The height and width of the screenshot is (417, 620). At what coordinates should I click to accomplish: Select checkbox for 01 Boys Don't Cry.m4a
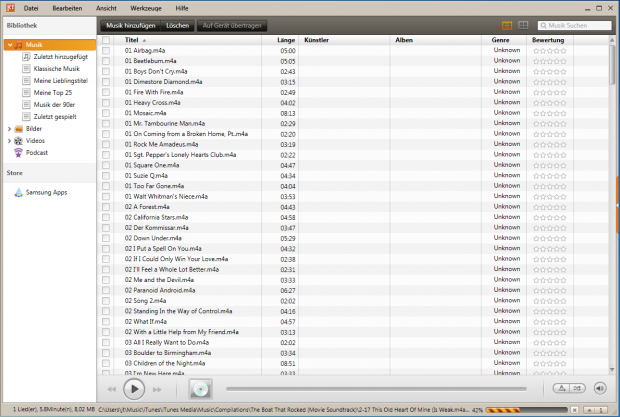(106, 71)
